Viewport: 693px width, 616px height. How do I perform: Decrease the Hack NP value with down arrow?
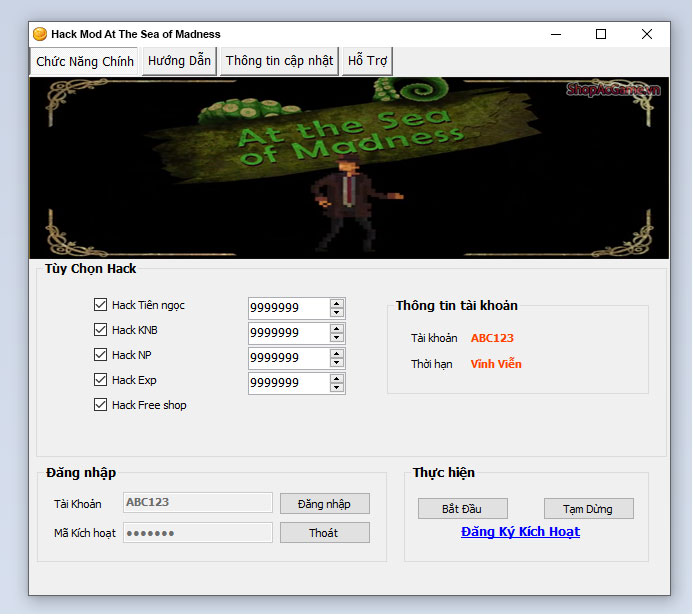337,363
